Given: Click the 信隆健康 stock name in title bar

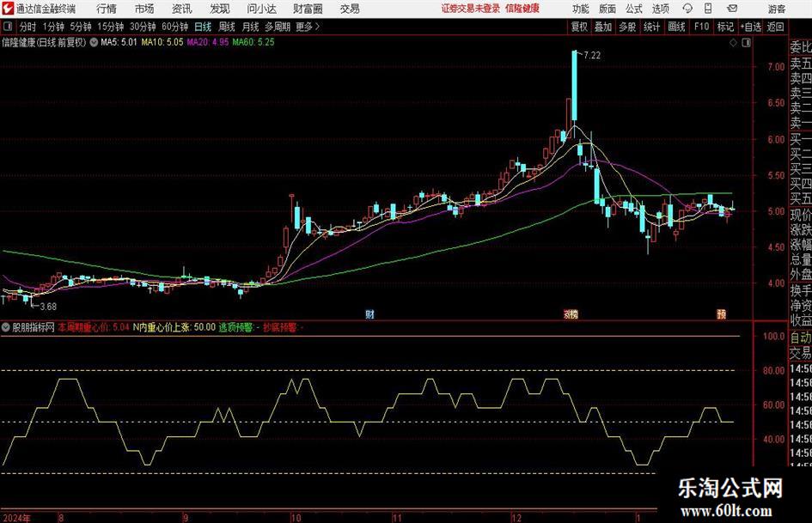Looking at the screenshot, I should pyautogui.click(x=522, y=9).
